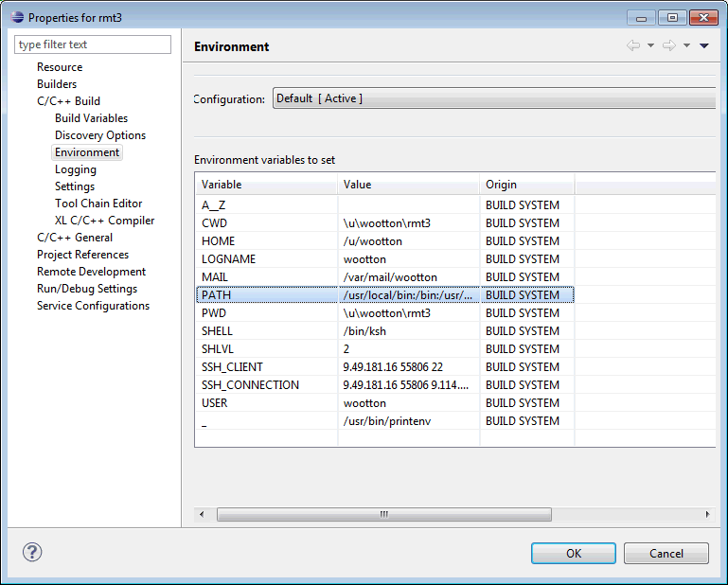Viewport: 728px width, 585px height.
Task: Click the help question mark icon
Action: point(32,553)
